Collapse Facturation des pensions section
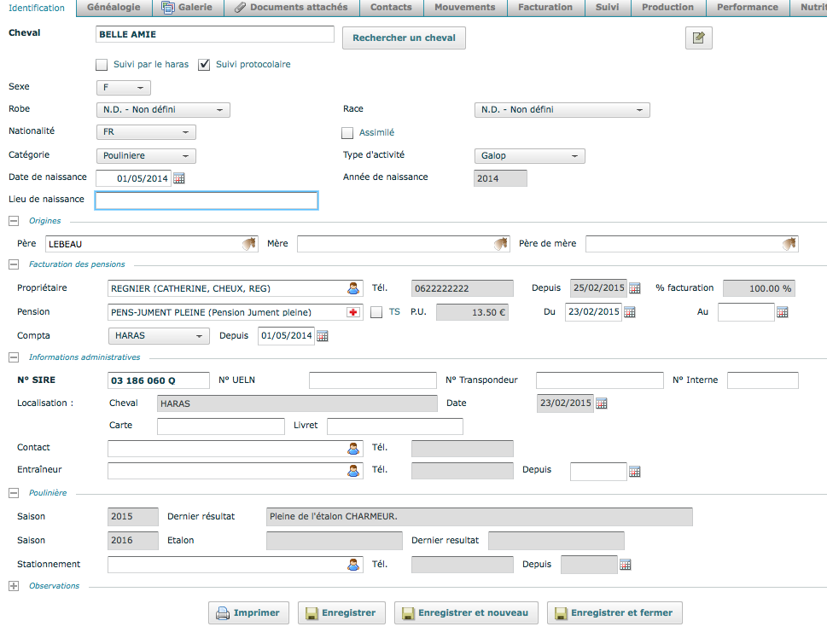 pos(14,264)
